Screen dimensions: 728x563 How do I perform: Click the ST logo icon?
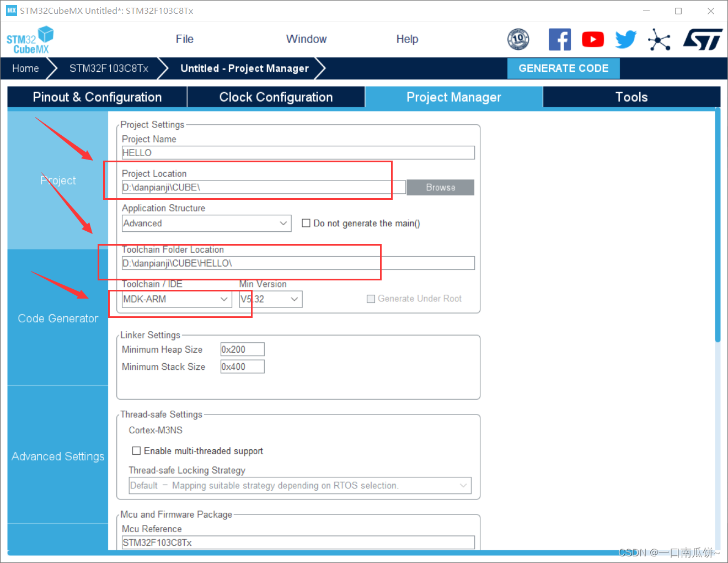point(703,39)
